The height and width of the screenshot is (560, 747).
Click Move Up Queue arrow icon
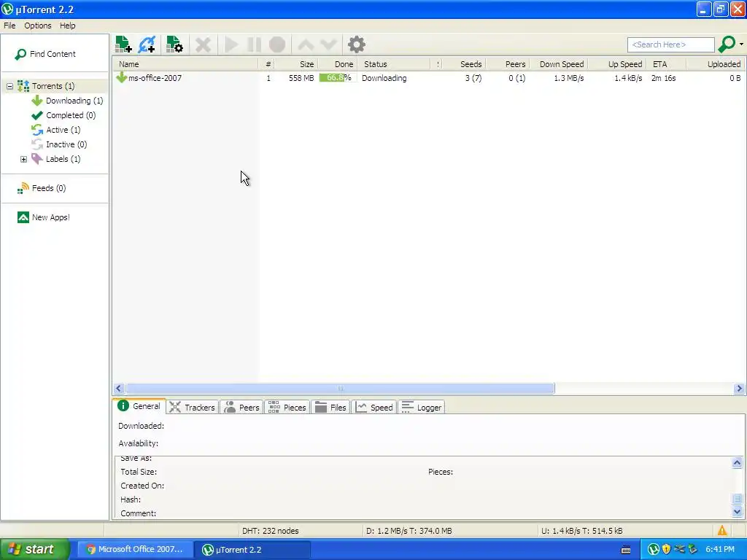tap(306, 44)
